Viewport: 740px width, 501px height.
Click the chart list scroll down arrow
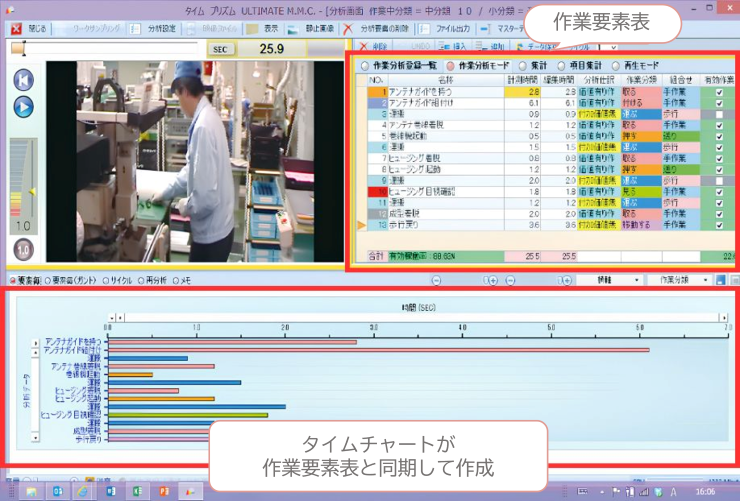pos(35,438)
